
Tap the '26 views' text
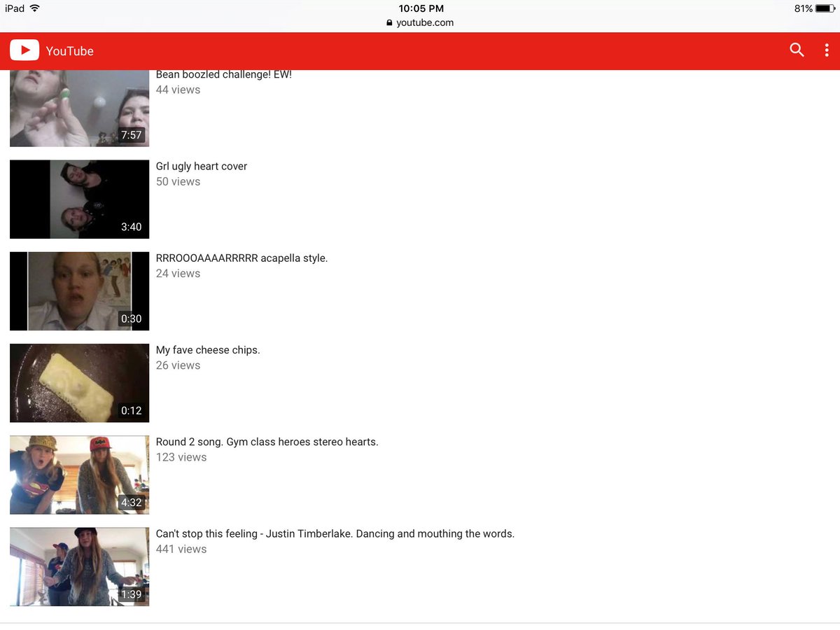point(178,365)
